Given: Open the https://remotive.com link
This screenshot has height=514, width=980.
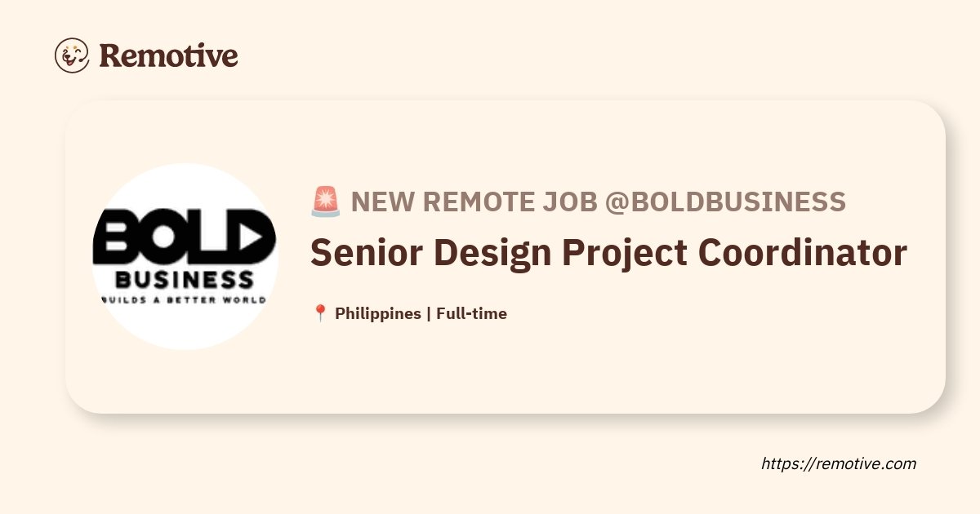Looking at the screenshot, I should (839, 463).
